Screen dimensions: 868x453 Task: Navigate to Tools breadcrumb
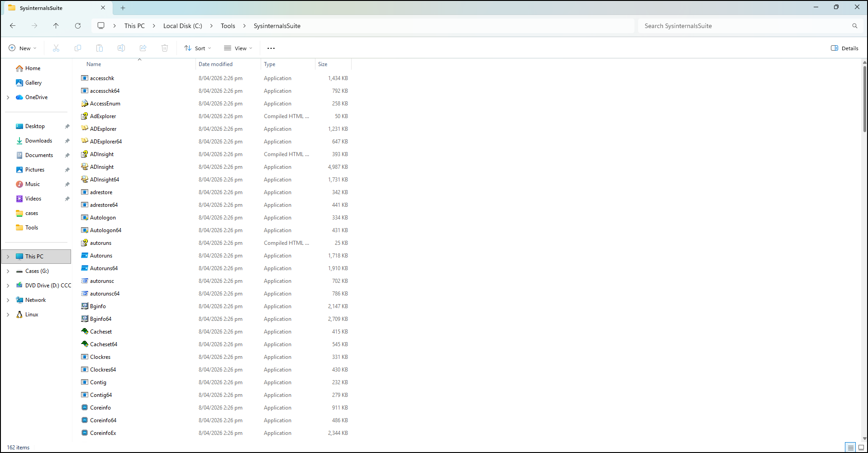[228, 26]
